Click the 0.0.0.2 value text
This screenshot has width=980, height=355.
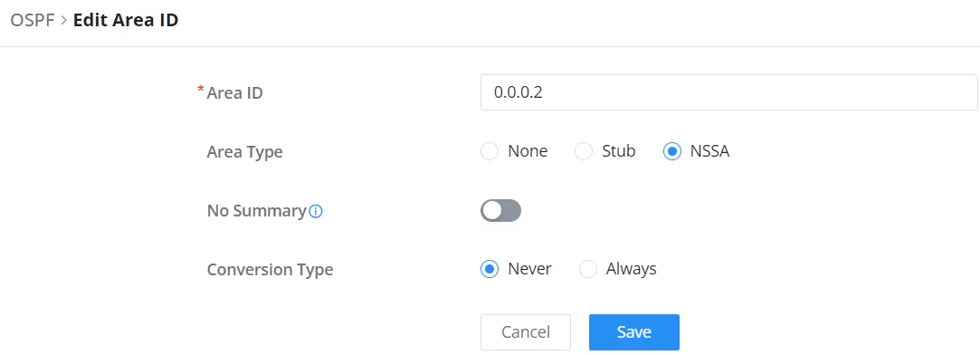point(519,92)
